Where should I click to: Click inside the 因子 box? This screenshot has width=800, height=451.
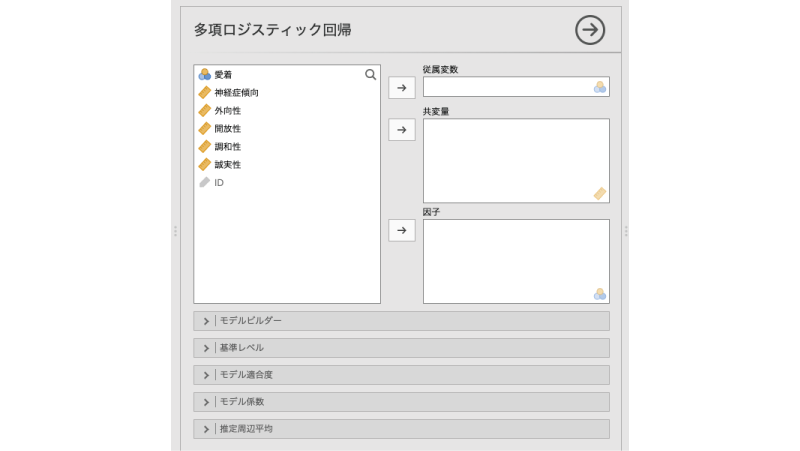coord(515,261)
